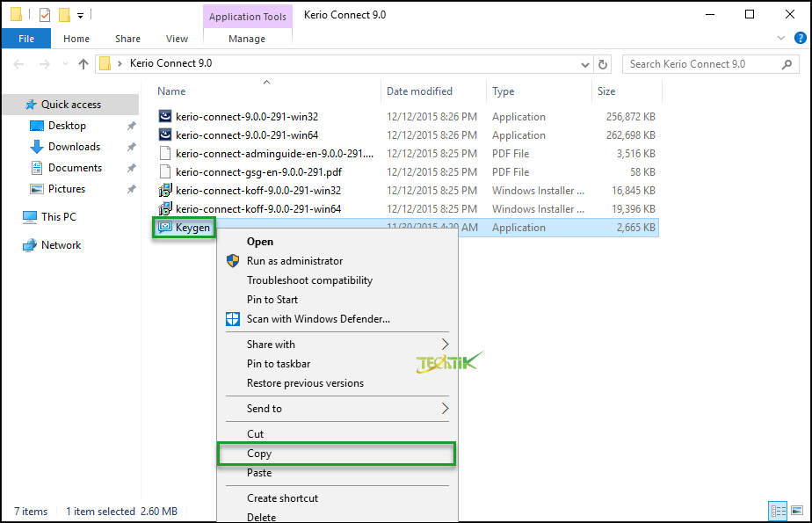Click the Desktop icon in the sidebar
812x523 pixels.
pos(37,126)
